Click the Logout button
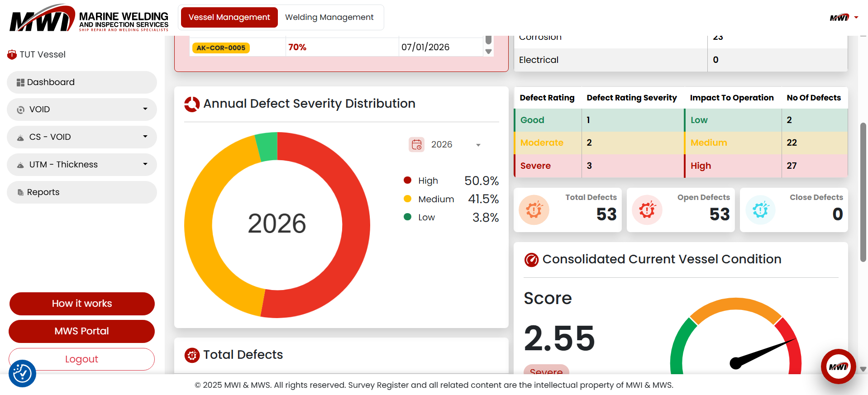The image size is (868, 395). [82, 359]
